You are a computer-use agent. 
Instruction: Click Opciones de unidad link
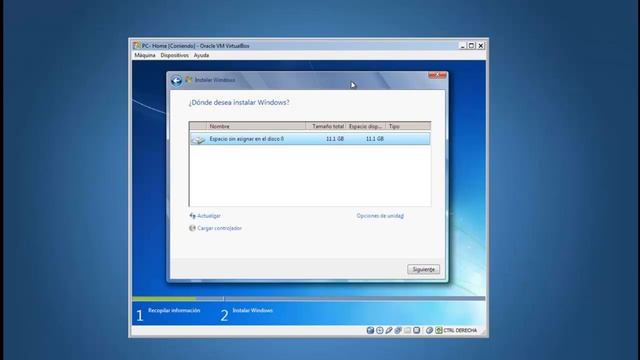pos(380,216)
